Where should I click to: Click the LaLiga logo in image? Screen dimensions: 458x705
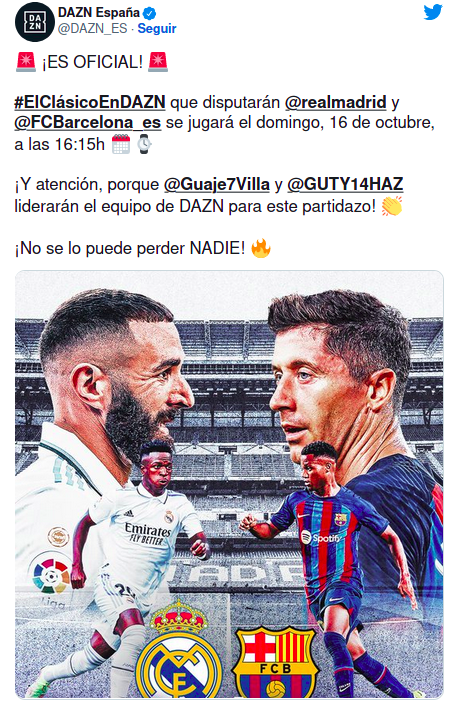point(51,576)
